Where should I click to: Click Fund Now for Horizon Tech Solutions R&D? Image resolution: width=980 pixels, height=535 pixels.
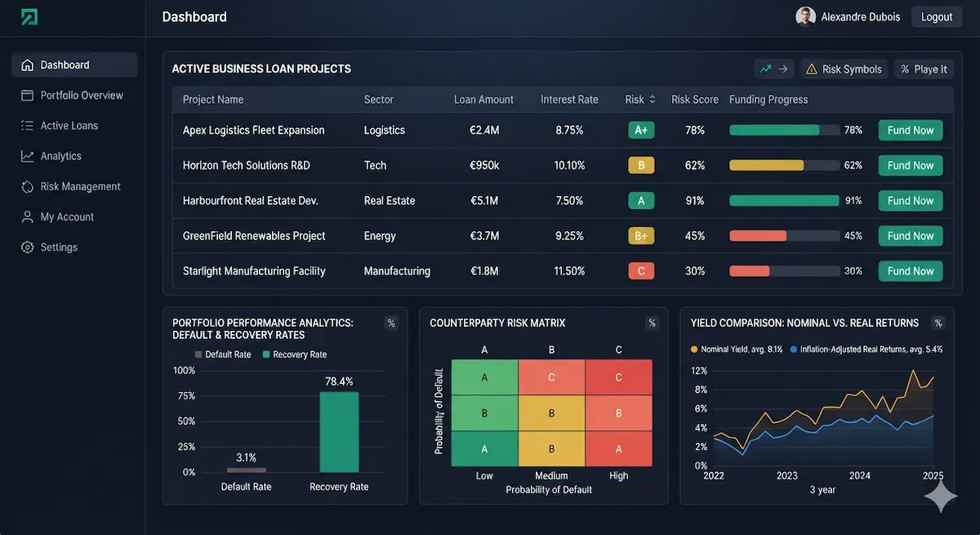click(911, 166)
